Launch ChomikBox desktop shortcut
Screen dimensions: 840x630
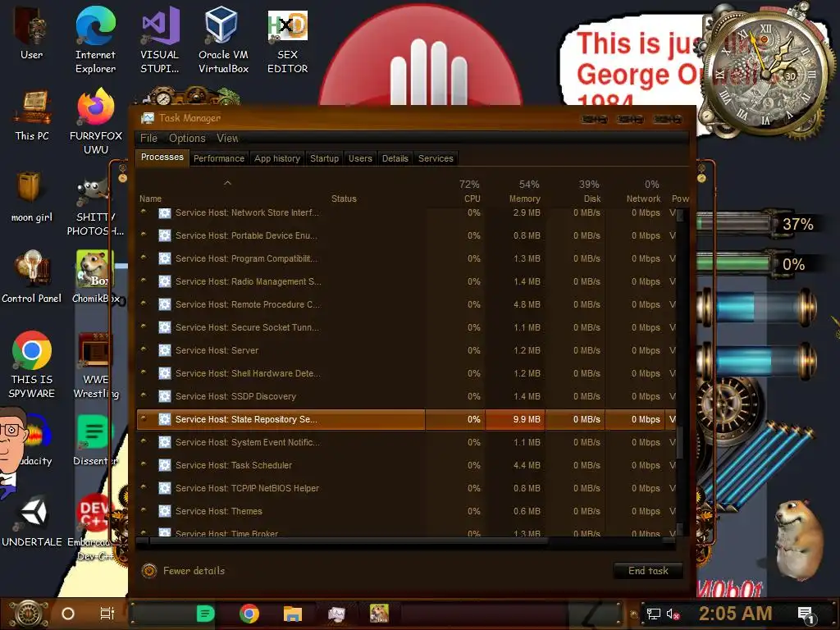96,277
